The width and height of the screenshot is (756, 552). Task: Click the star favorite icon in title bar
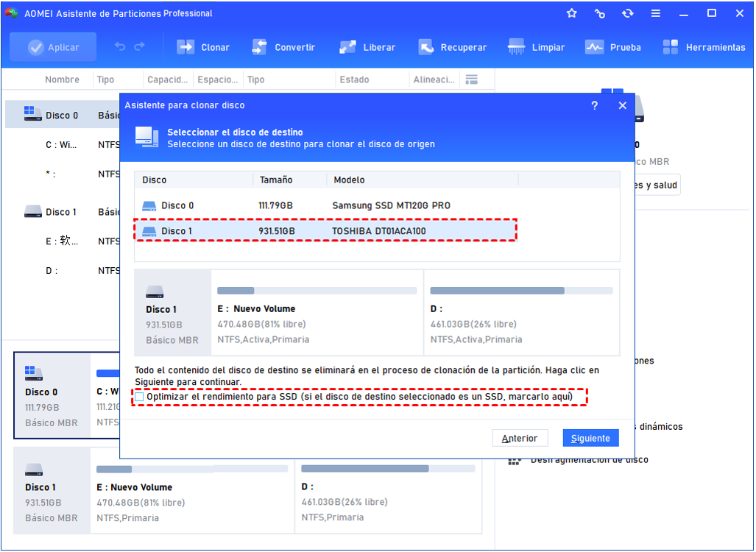click(x=572, y=13)
